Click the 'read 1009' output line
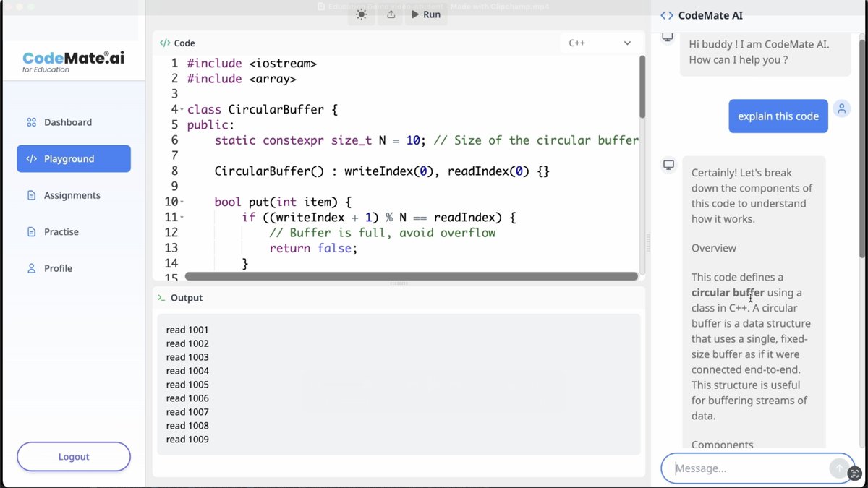The width and height of the screenshot is (868, 488). 187,440
